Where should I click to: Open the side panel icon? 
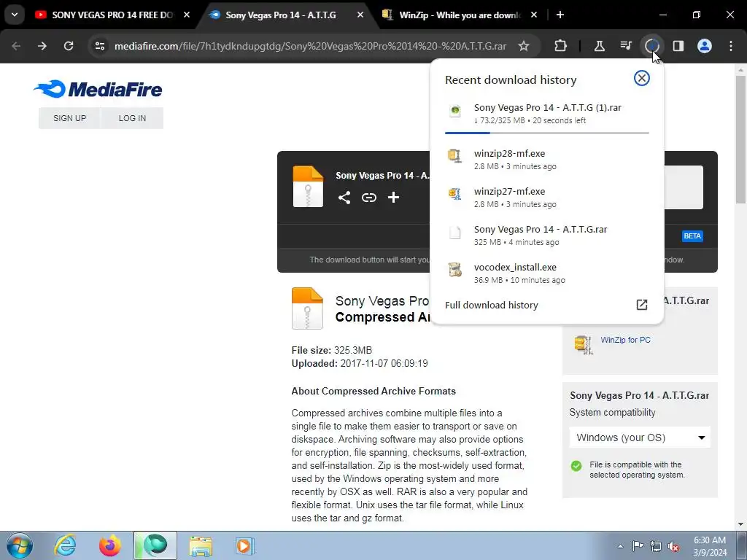(x=678, y=46)
